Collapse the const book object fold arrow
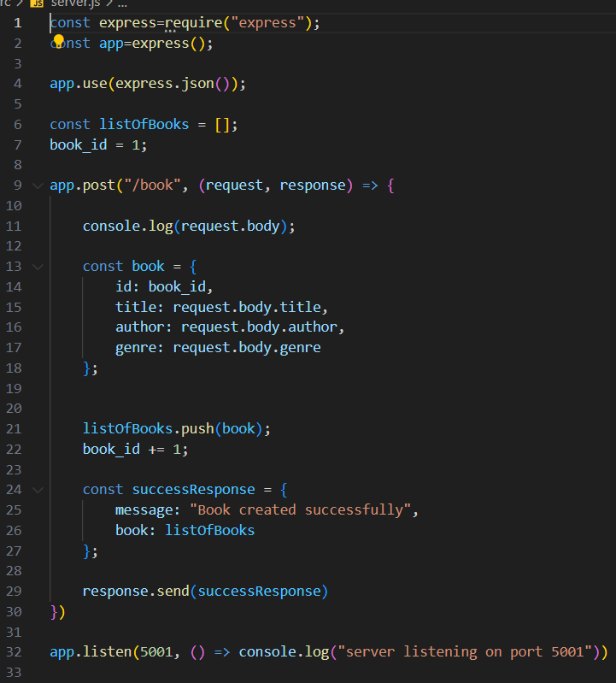Screen dimensions: 616x683 click(38, 267)
